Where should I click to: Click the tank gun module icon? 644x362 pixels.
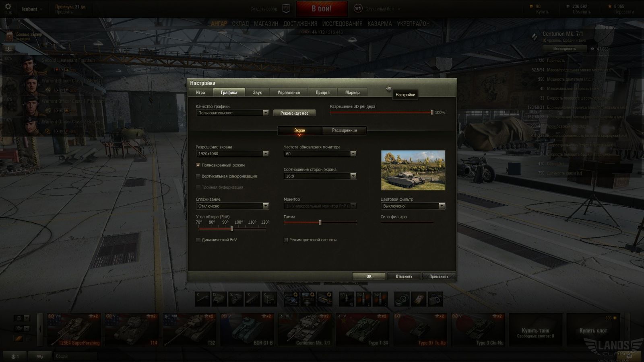pyautogui.click(x=202, y=299)
